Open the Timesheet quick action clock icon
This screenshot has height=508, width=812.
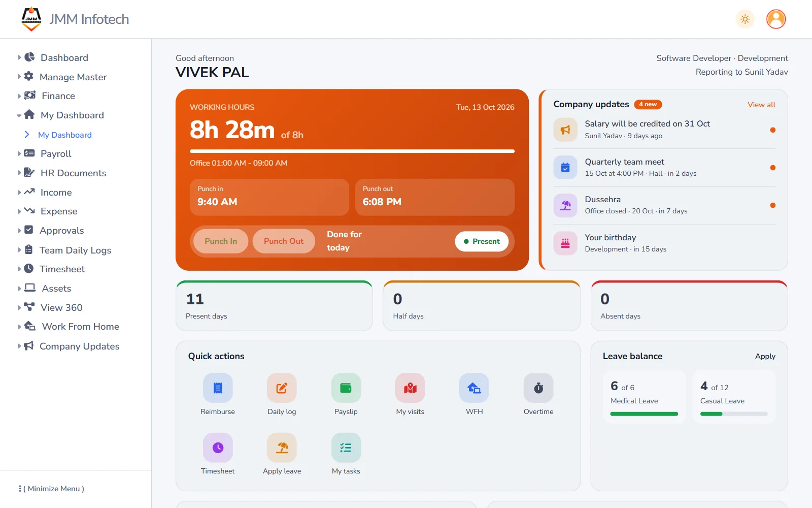tap(218, 448)
